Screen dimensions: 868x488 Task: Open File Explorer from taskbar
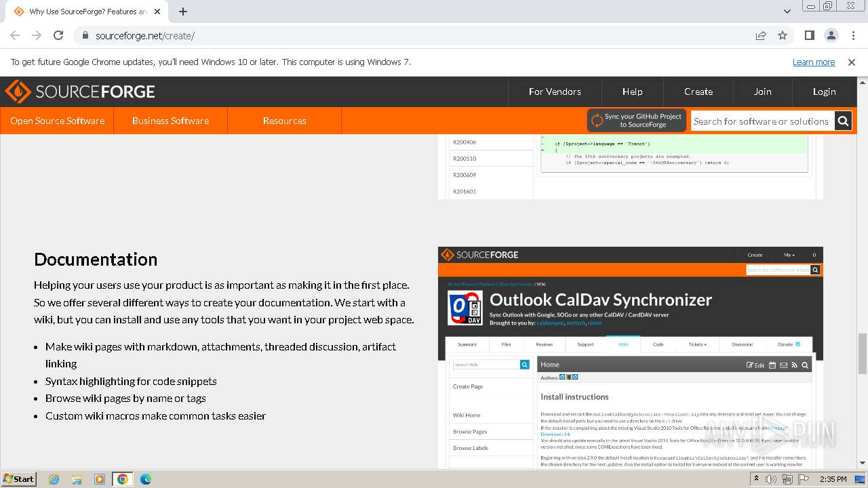tap(77, 479)
